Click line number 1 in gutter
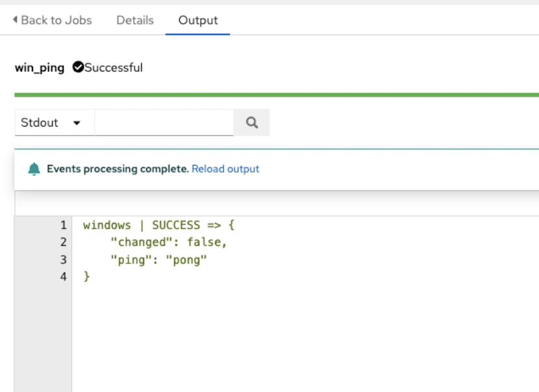 (63, 225)
